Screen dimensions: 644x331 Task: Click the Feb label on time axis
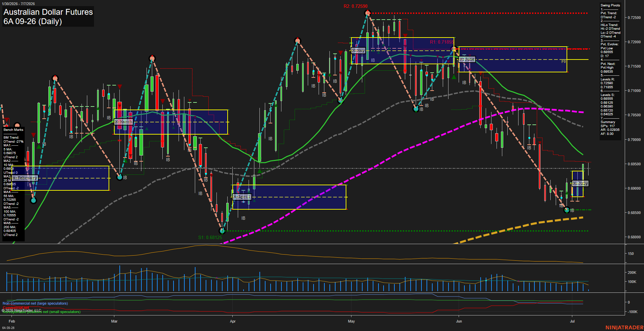(x=12, y=322)
